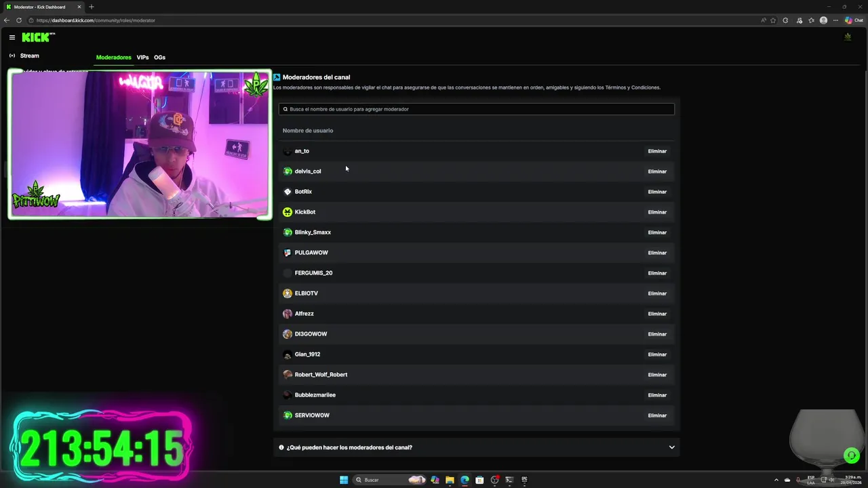
Task: Click Alfrezz avatar icon
Action: point(288,314)
